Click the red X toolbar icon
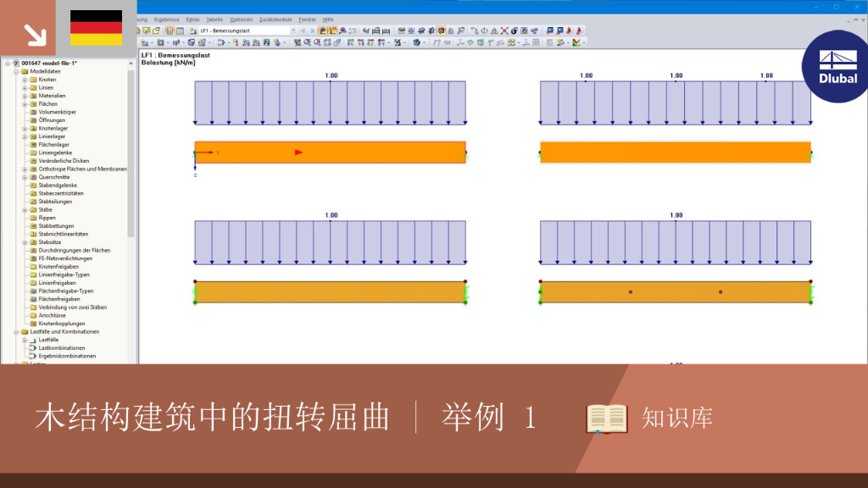Screen dimensions: 868x488 (x=504, y=31)
